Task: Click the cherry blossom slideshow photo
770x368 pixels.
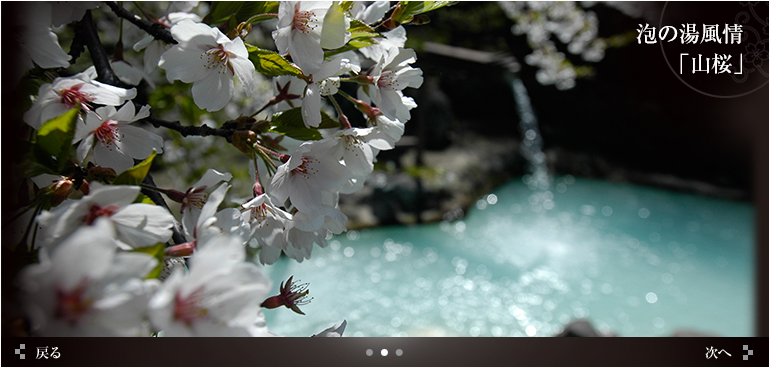Action: pyautogui.click(x=385, y=169)
